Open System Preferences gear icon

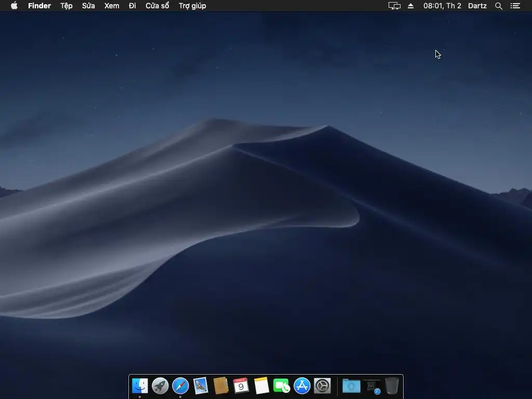click(x=322, y=386)
